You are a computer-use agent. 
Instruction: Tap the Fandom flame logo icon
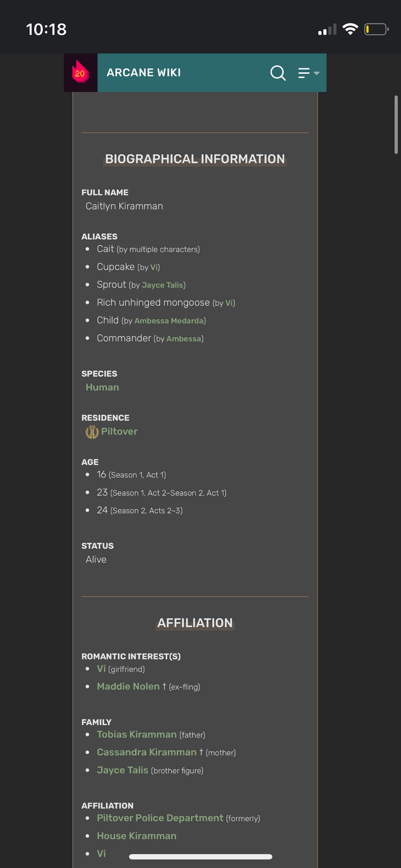80,73
